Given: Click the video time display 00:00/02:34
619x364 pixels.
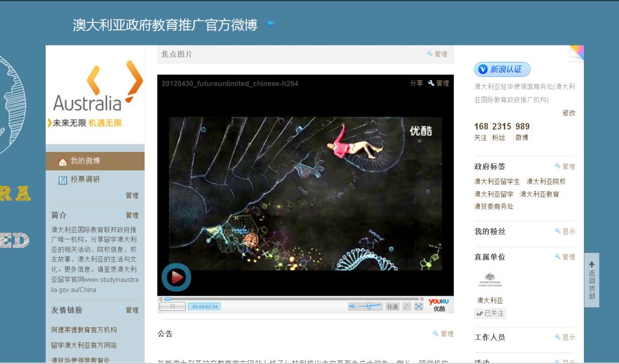Looking at the screenshot, I should pyautogui.click(x=204, y=307).
